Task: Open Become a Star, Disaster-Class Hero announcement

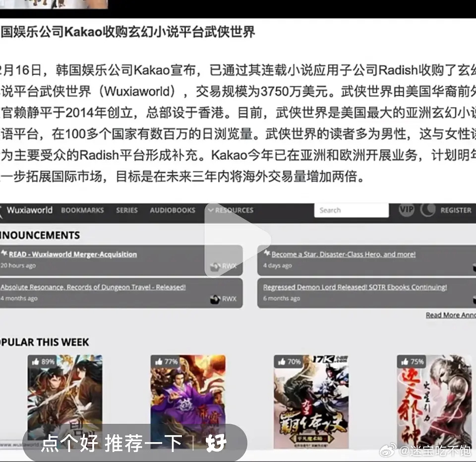Action: pyautogui.click(x=343, y=254)
